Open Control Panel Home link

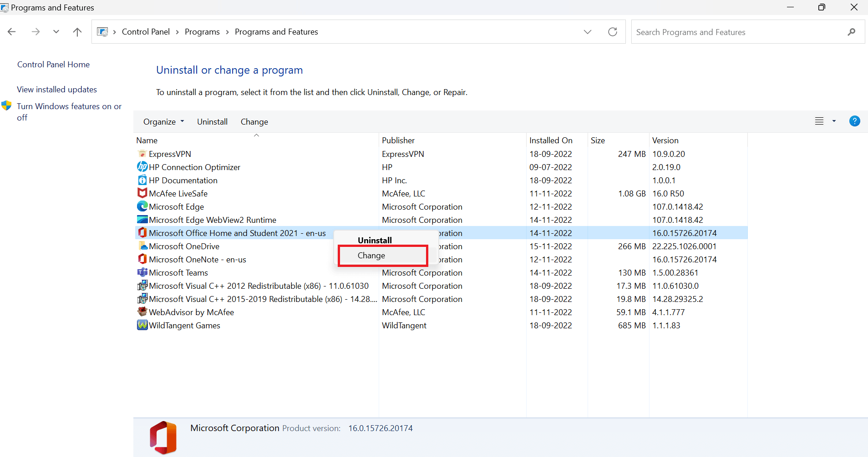tap(53, 65)
